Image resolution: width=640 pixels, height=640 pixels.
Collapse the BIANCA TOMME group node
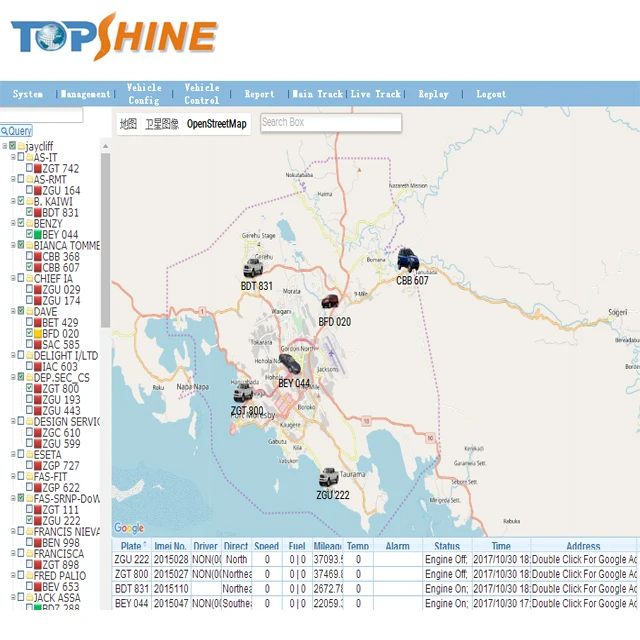coord(13,245)
